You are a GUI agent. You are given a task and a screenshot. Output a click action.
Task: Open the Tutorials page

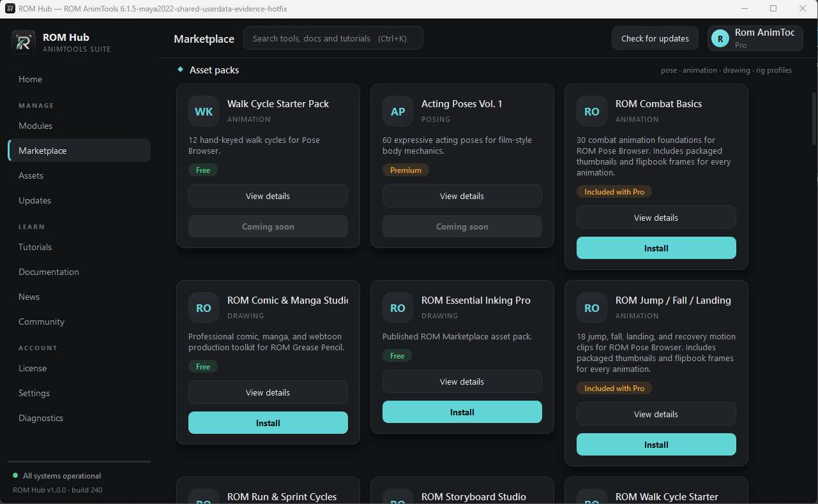tap(79, 247)
